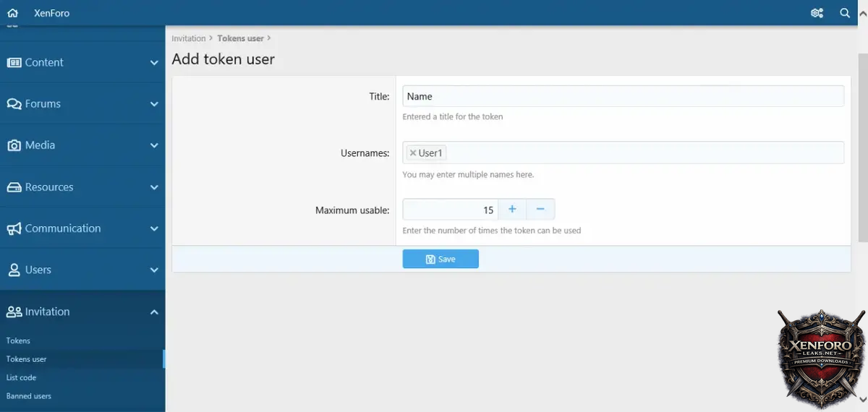Click the Resources drive icon
The width and height of the screenshot is (868, 412).
[14, 187]
